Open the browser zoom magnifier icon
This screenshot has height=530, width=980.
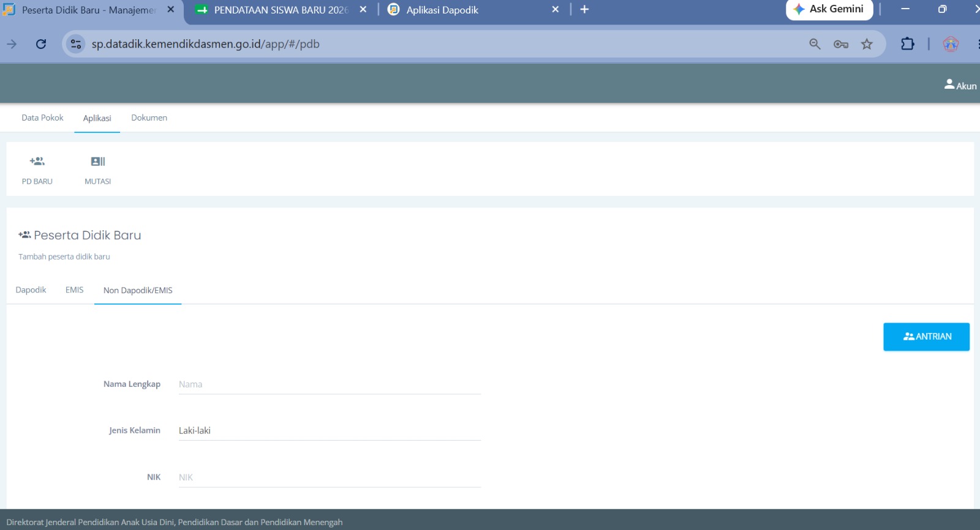[x=815, y=44]
